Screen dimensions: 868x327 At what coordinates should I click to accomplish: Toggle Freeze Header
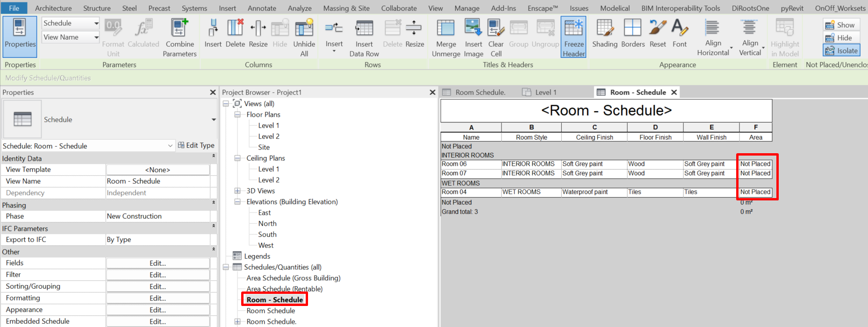click(574, 37)
